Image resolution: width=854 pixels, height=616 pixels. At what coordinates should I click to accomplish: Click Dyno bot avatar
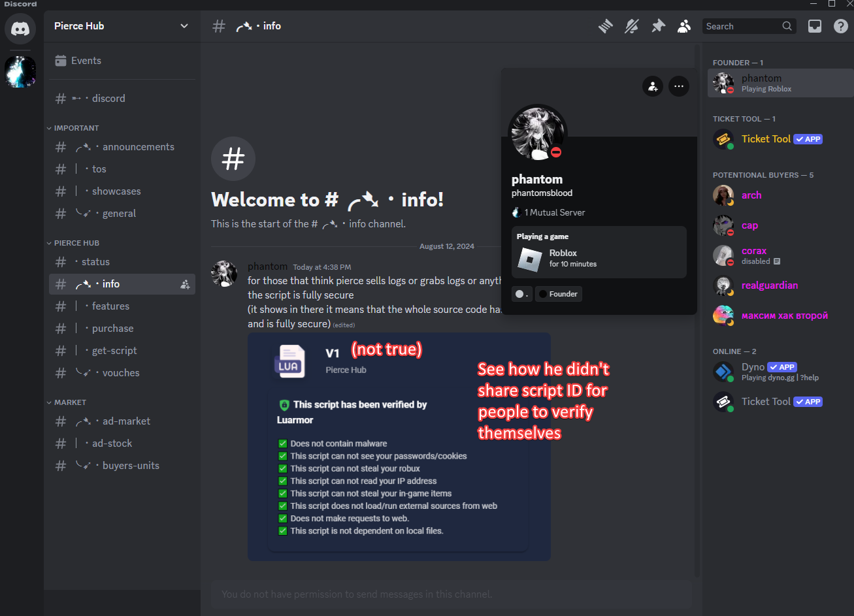tap(723, 372)
